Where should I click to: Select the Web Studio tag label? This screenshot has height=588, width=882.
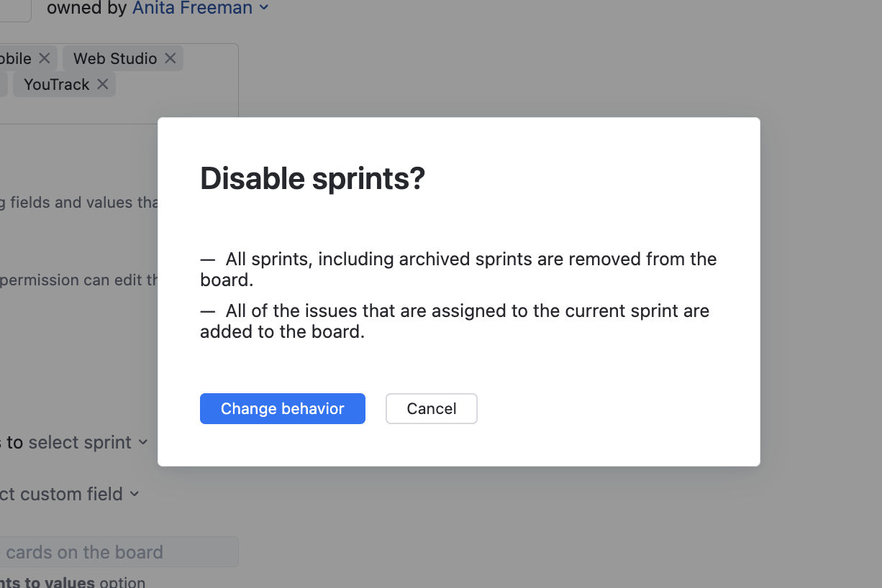(x=114, y=58)
